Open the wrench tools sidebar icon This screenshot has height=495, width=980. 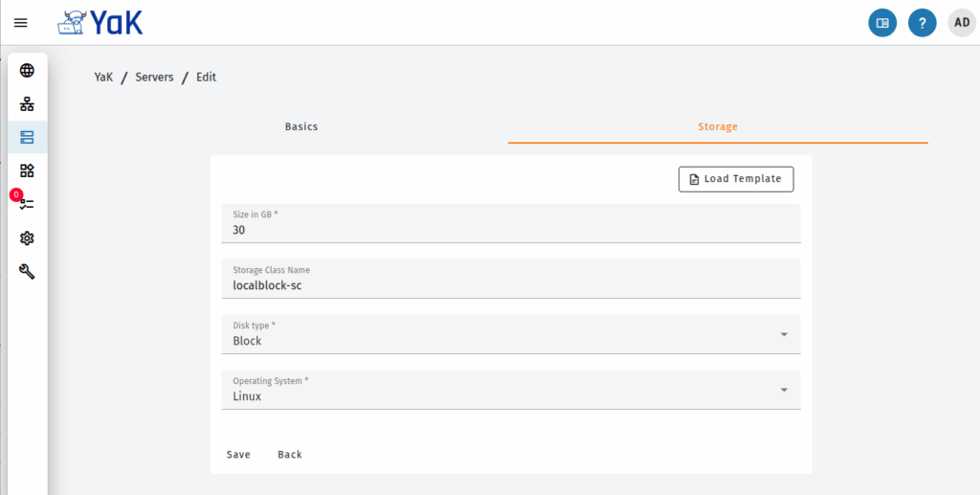(x=27, y=271)
